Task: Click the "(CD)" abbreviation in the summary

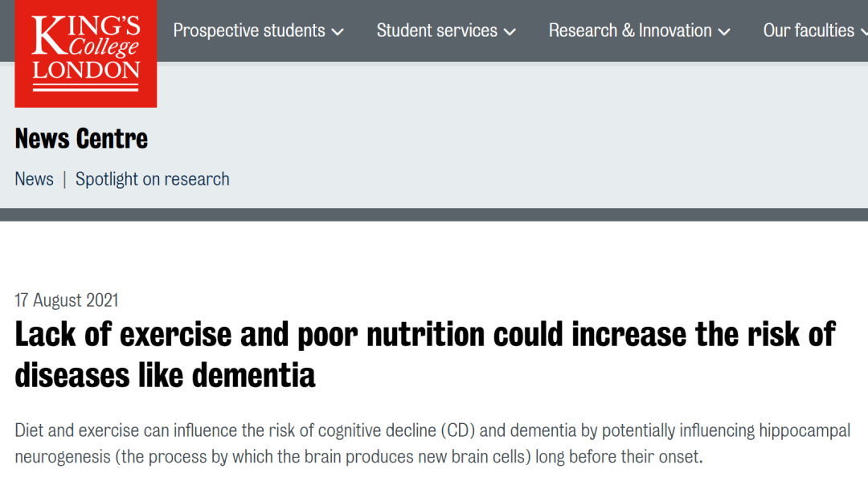Action: click(x=457, y=430)
